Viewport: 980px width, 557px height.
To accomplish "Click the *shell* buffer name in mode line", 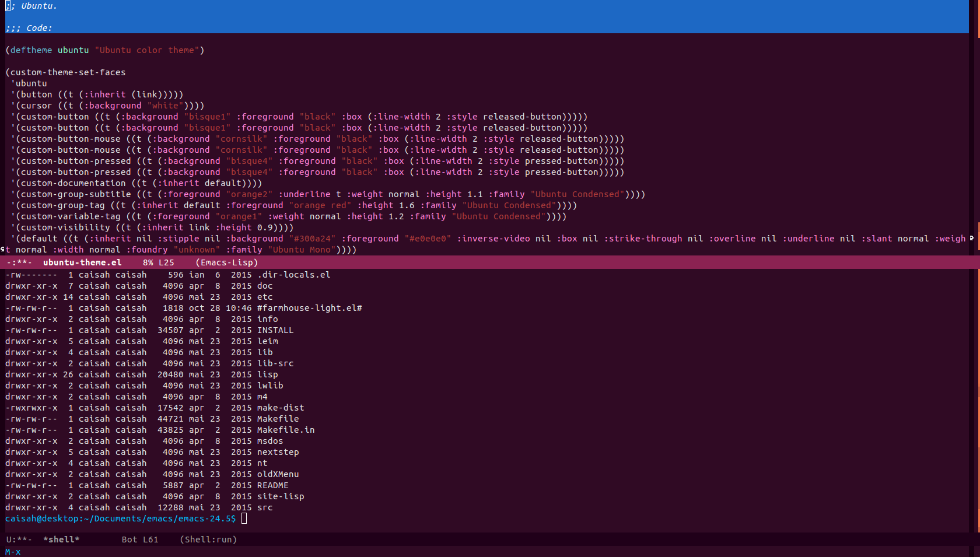I will coord(61,540).
